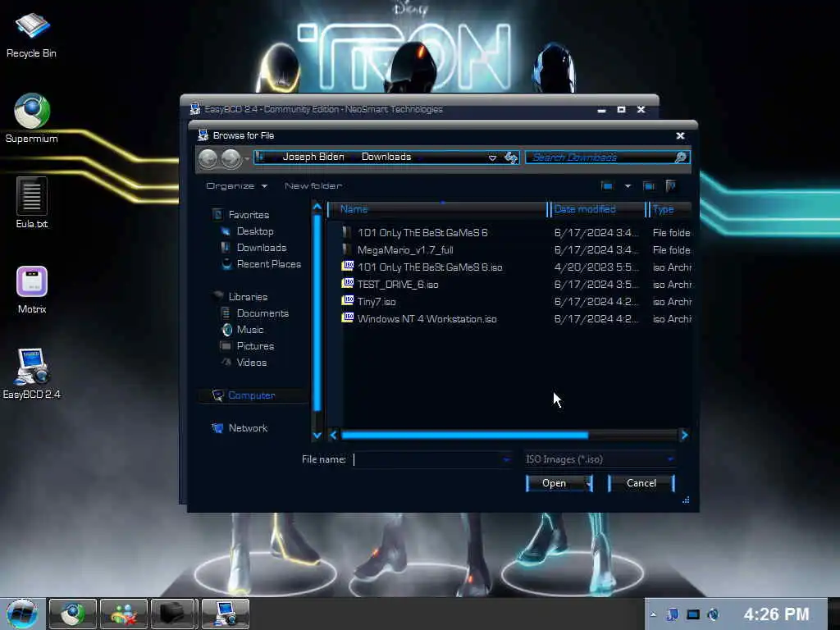This screenshot has height=630, width=840.
Task: Click the Windows Start orb
Action: pyautogui.click(x=21, y=614)
